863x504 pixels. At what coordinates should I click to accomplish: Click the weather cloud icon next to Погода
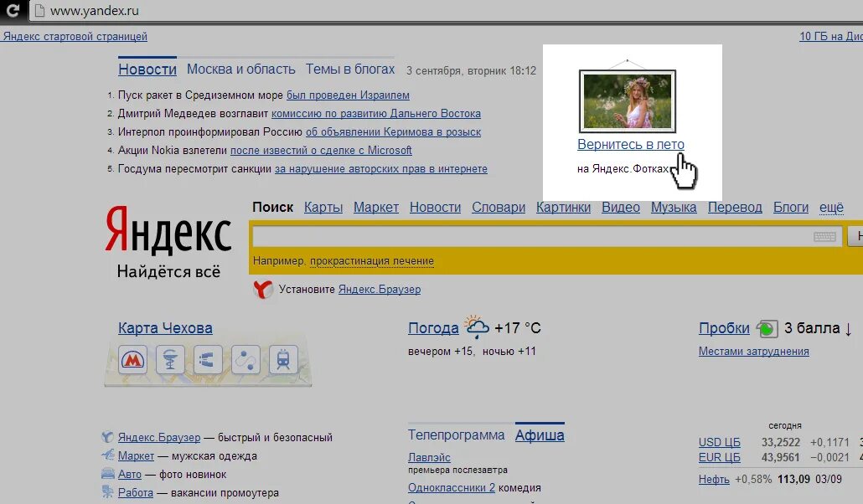(478, 325)
